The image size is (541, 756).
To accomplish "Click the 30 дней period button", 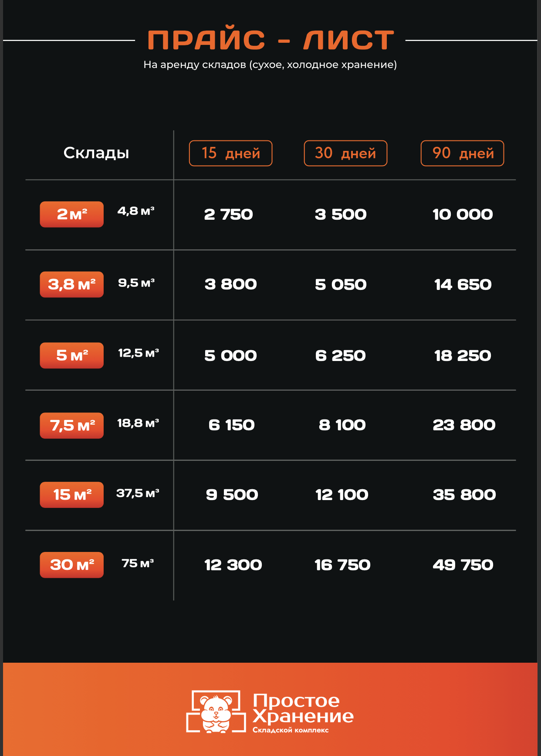I will pos(345,153).
